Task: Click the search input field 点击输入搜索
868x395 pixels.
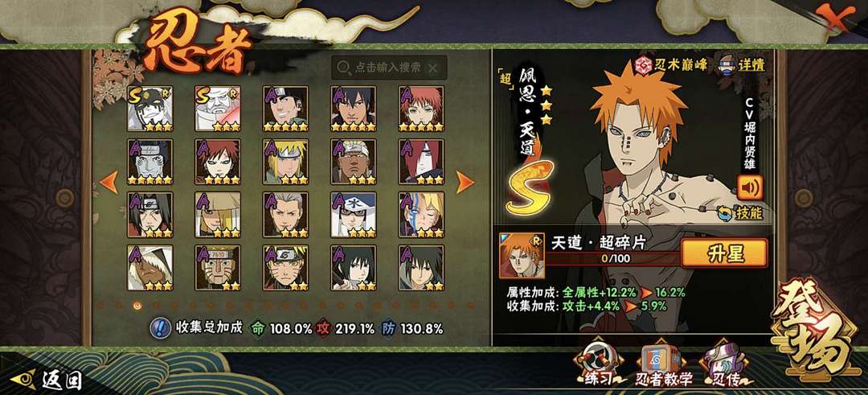Action: [390, 68]
